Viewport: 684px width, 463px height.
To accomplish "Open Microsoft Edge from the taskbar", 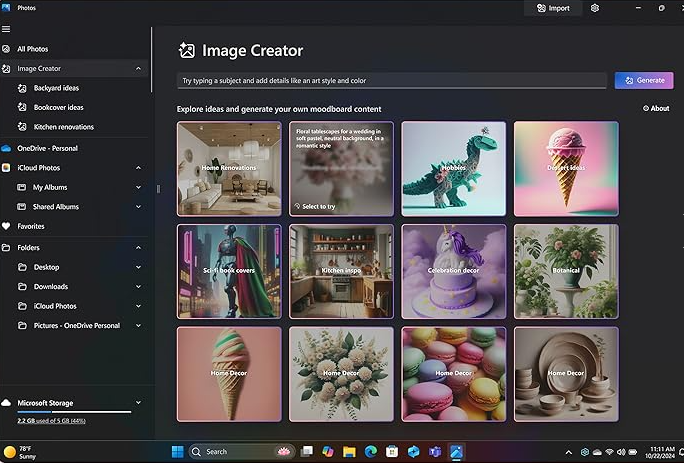I will coord(371,452).
